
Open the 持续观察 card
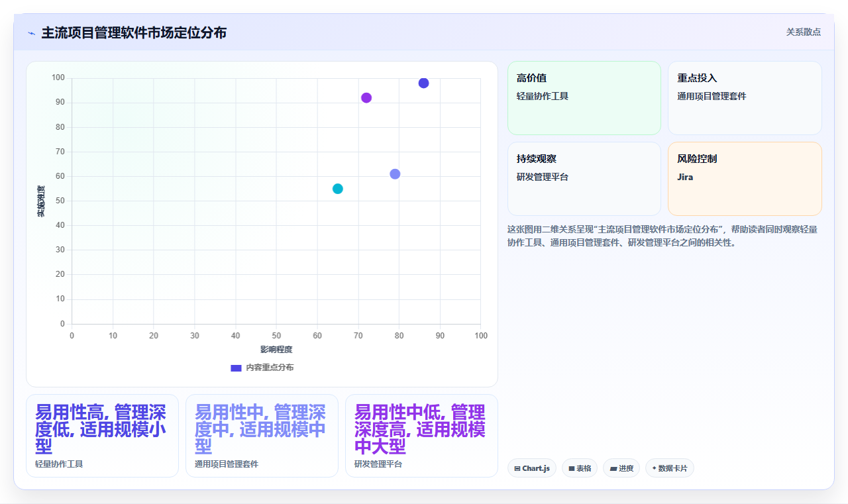[584, 179]
